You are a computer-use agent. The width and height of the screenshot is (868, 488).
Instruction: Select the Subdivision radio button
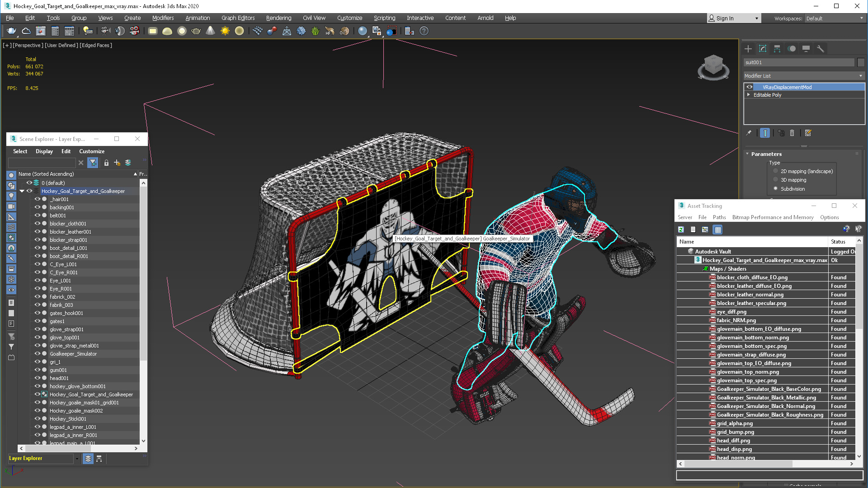point(776,188)
